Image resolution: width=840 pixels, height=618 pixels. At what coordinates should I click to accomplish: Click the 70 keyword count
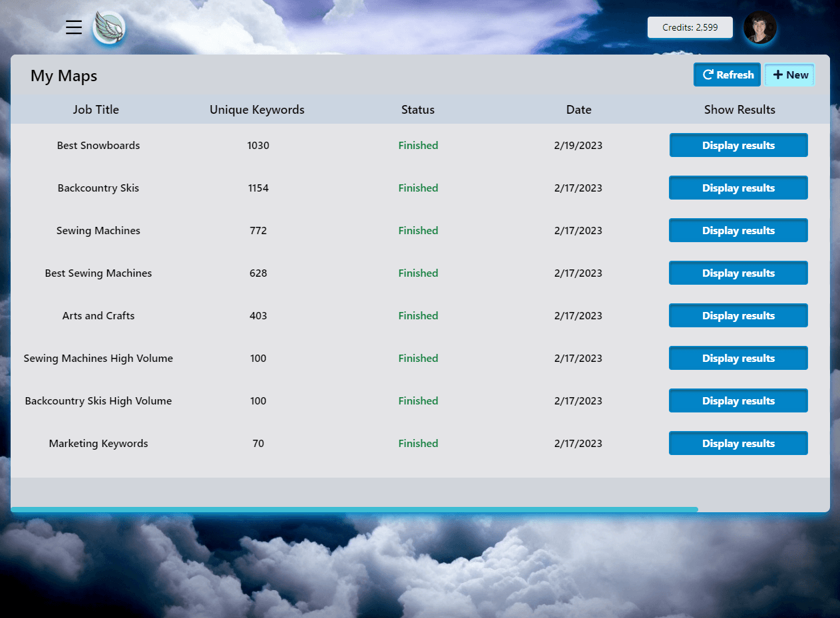click(x=258, y=443)
